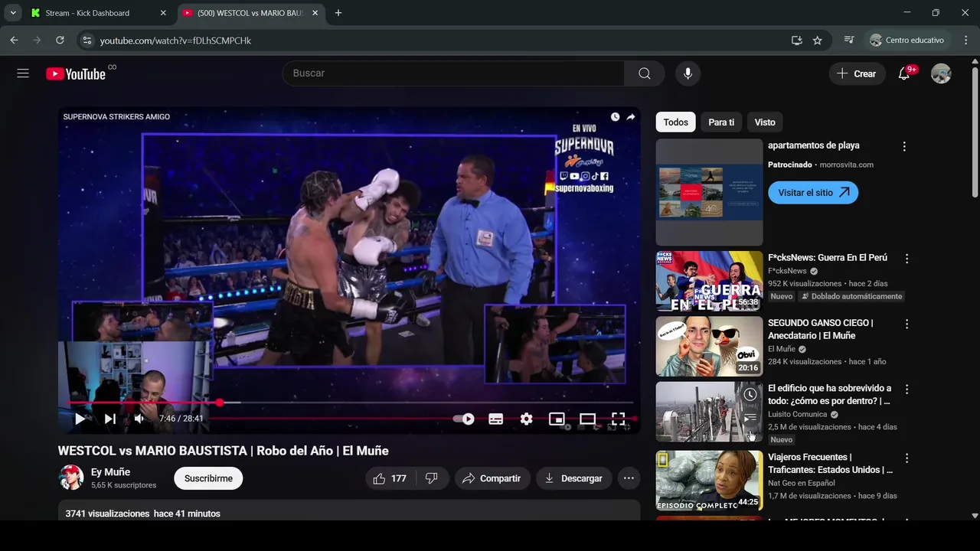Viewport: 980px width, 551px height.
Task: Skip to the next video
Action: point(109,419)
